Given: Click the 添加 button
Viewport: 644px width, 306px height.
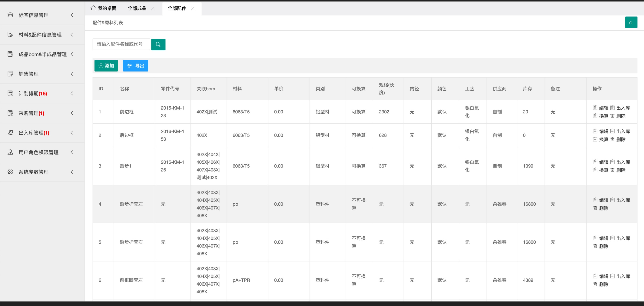Looking at the screenshot, I should [106, 65].
